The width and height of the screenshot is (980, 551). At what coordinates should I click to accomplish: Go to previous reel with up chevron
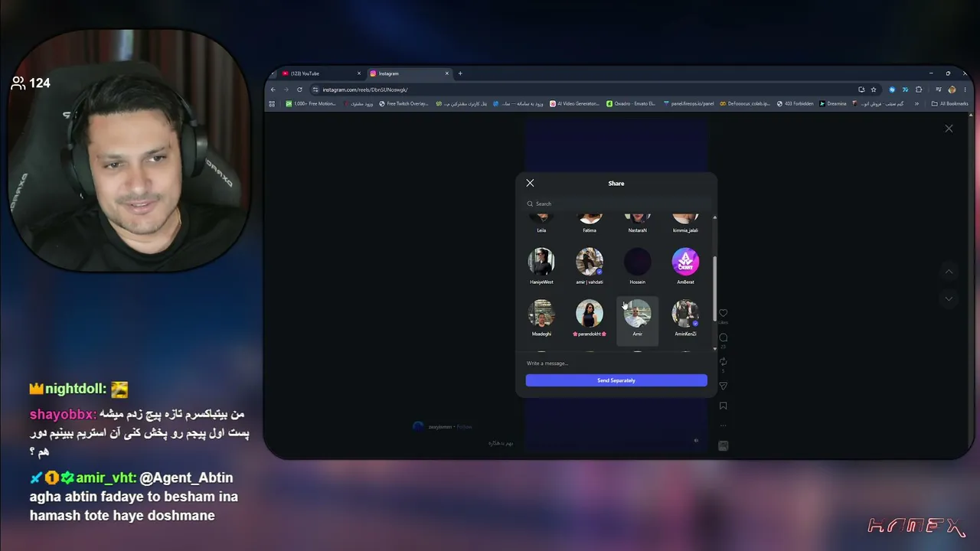pyautogui.click(x=949, y=272)
